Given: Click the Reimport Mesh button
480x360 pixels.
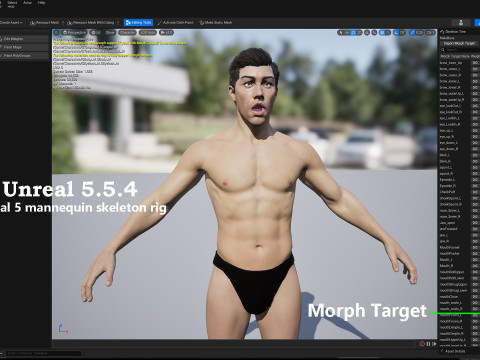Looking at the screenshot, I should [44, 22].
